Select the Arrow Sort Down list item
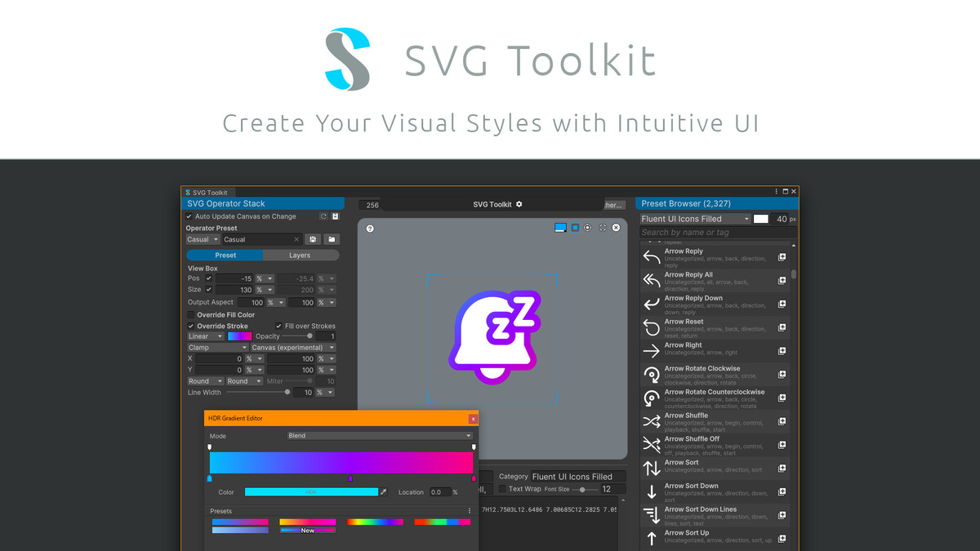The height and width of the screenshot is (551, 980). coord(715,492)
